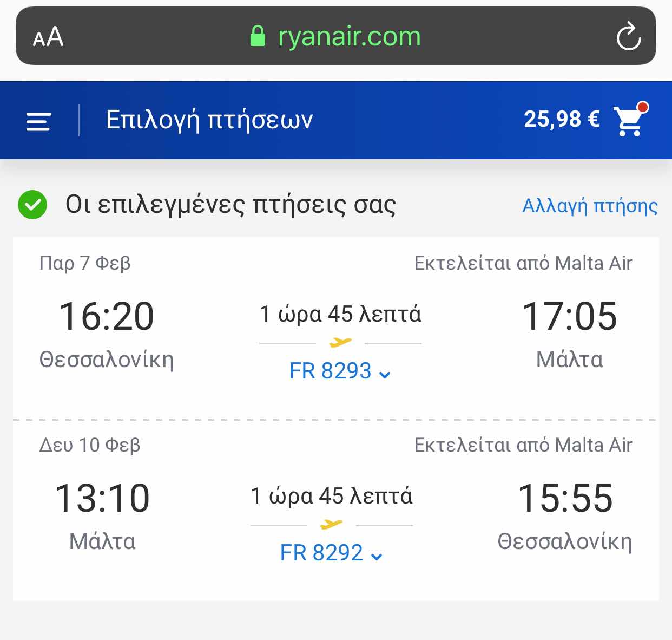The height and width of the screenshot is (640, 672).
Task: Tap the 25,98 € basket total
Action: coord(562,119)
